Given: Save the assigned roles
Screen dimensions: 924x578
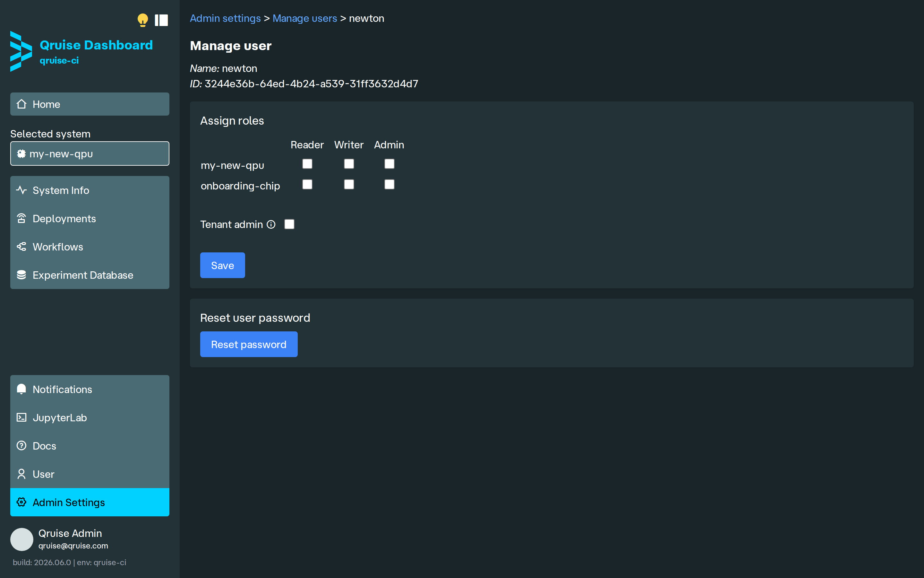Looking at the screenshot, I should 223,265.
